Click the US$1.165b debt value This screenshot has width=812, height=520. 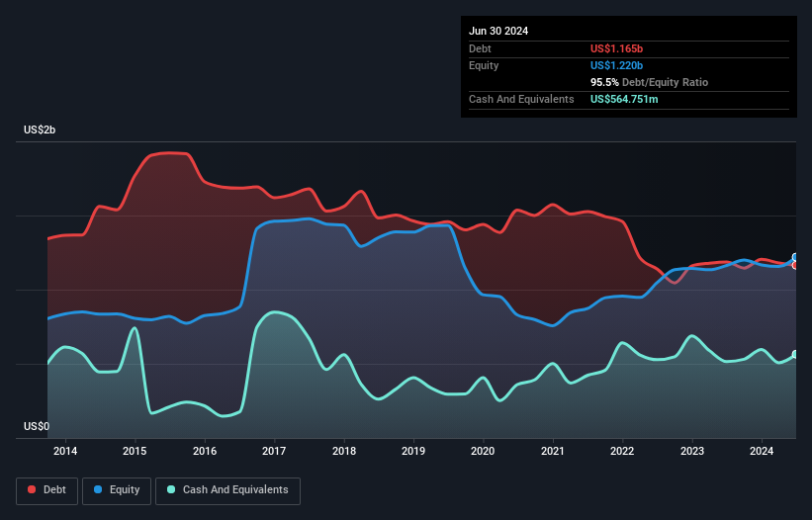(x=616, y=48)
